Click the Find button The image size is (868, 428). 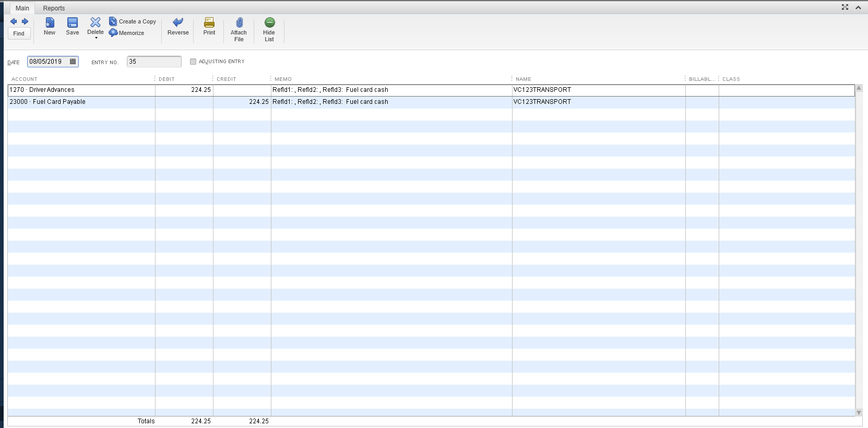coord(19,33)
